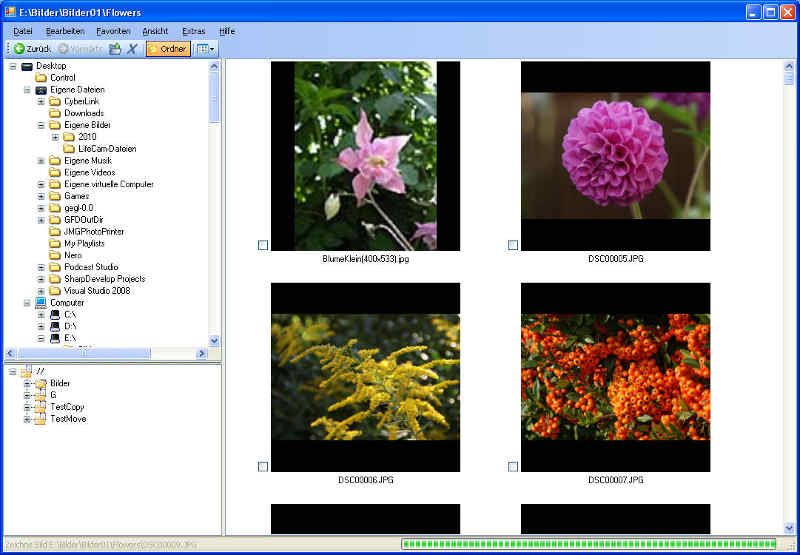Click the blue X delete icon in toolbar
The width and height of the screenshot is (800, 555).
(132, 48)
